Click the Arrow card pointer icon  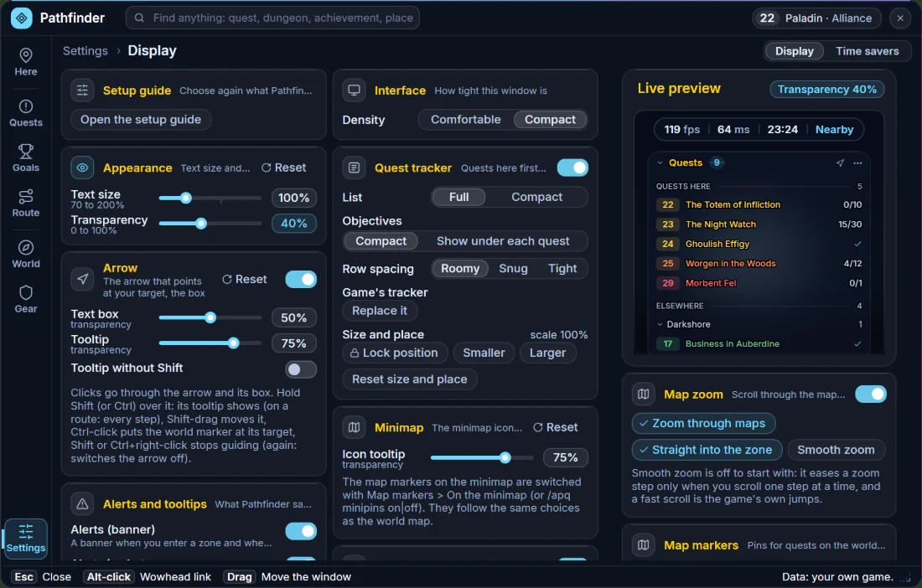[x=82, y=279]
